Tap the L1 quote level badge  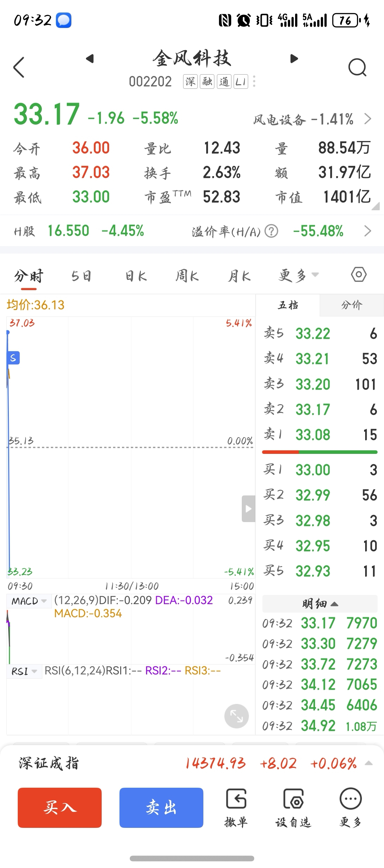point(241,82)
